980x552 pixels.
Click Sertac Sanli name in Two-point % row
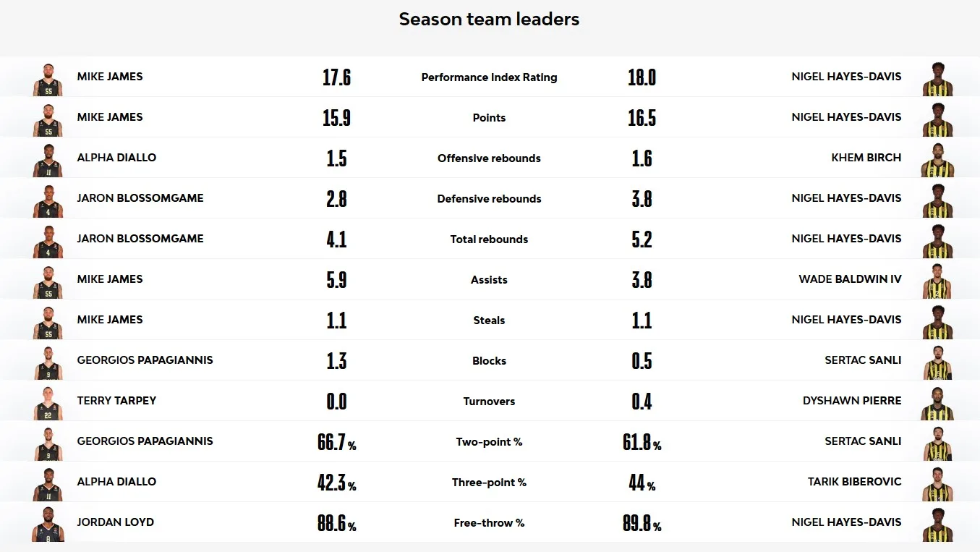coord(864,441)
